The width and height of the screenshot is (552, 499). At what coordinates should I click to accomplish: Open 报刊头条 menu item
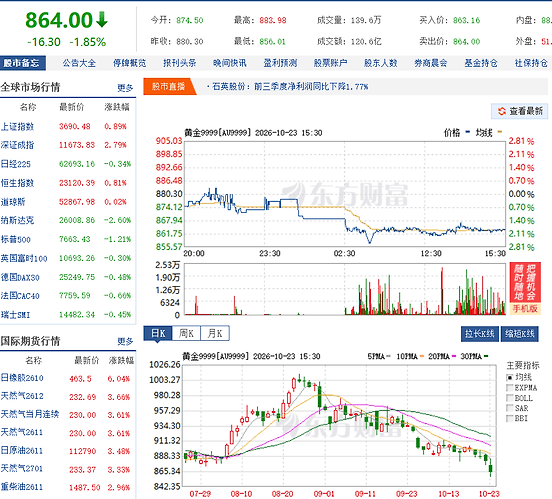click(180, 63)
